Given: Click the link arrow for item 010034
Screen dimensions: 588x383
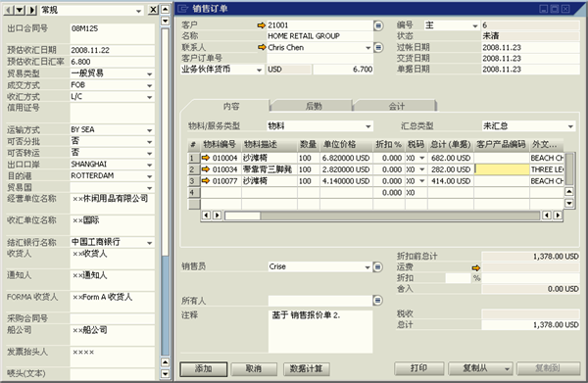Looking at the screenshot, I should (x=206, y=169).
